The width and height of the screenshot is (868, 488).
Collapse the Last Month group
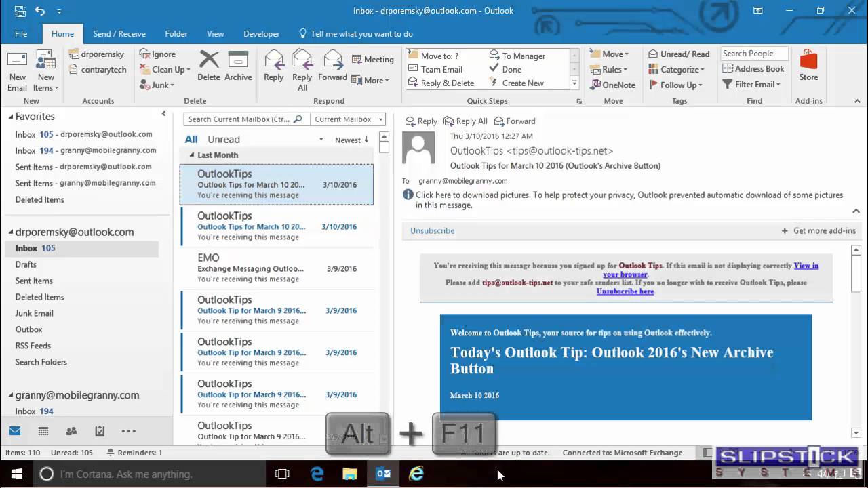191,155
